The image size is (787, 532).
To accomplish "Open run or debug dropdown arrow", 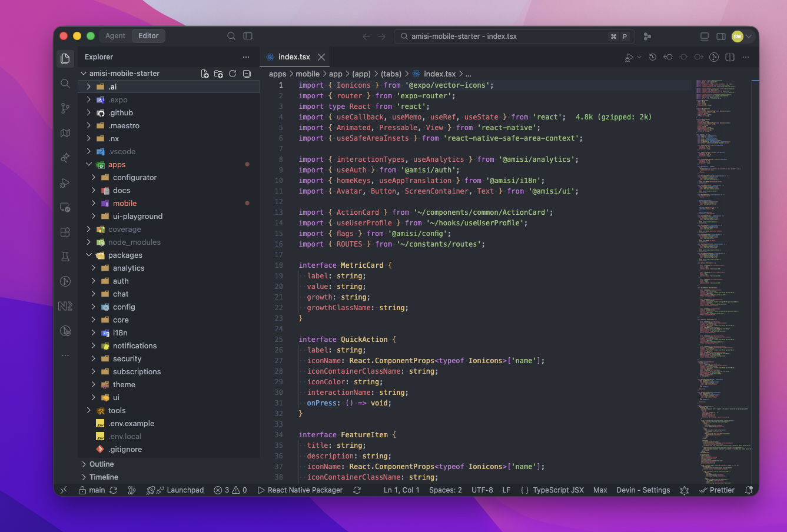I will 639,57.
